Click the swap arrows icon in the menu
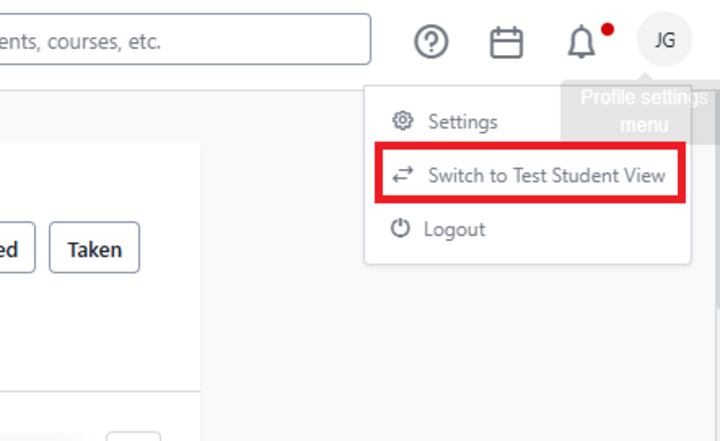Image resolution: width=720 pixels, height=441 pixels. pyautogui.click(x=403, y=175)
